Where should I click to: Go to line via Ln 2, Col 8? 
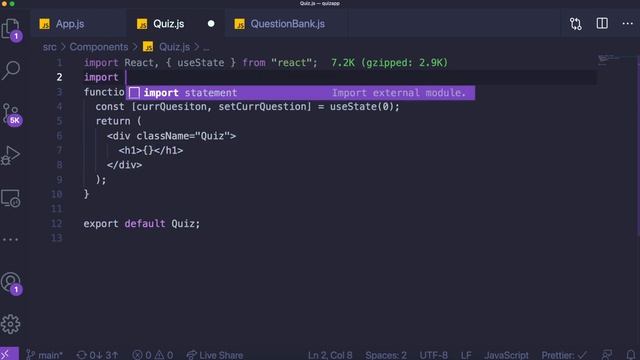[330, 355]
